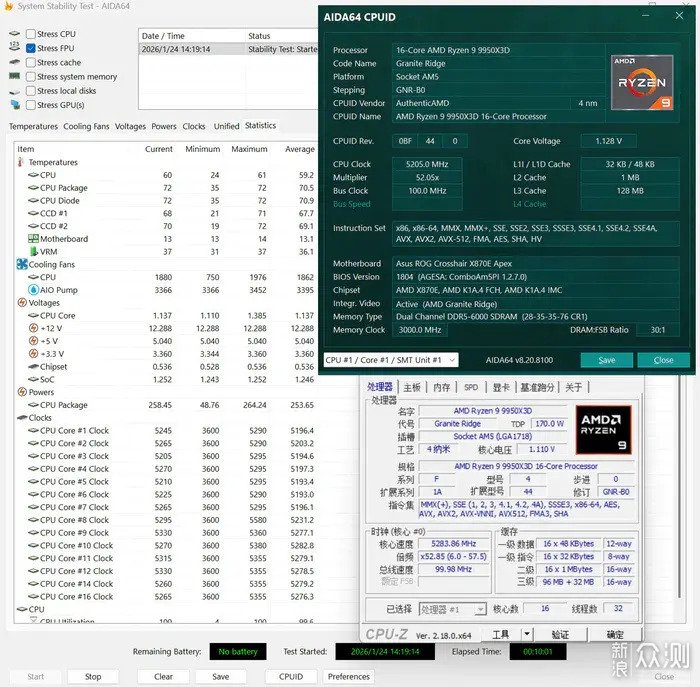The image size is (700, 687).
Task: Click the CPU-Z 工具 button
Action: (x=501, y=634)
